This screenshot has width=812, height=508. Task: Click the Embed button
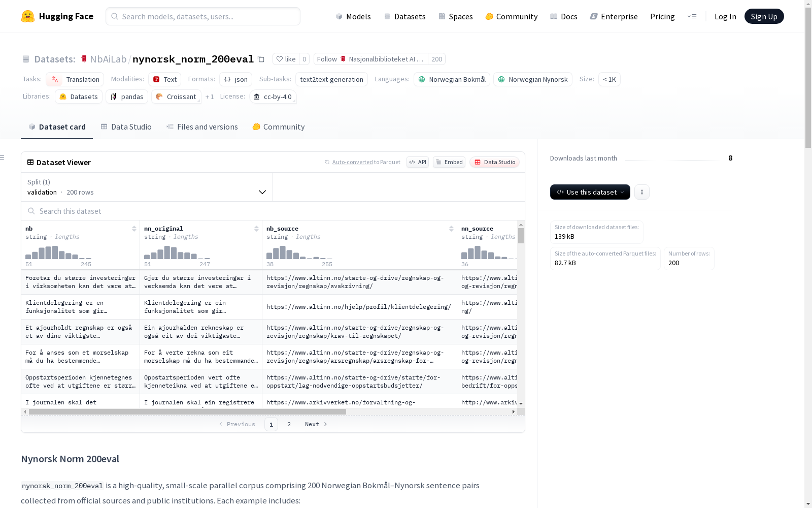click(449, 162)
